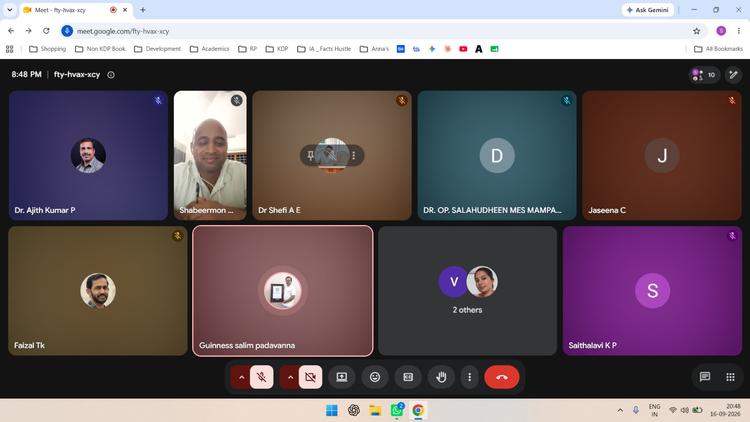Open All Bookmarks folder
The height and width of the screenshot is (422, 750).
[x=718, y=49]
